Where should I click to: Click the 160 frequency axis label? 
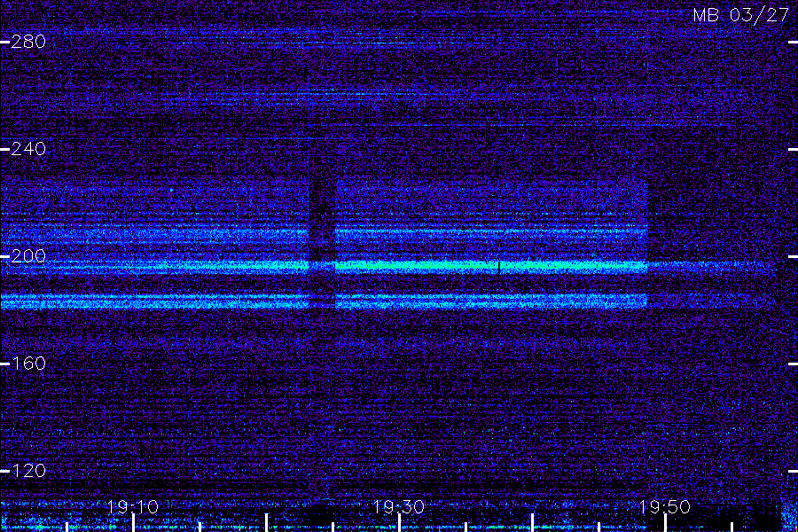coord(28,364)
